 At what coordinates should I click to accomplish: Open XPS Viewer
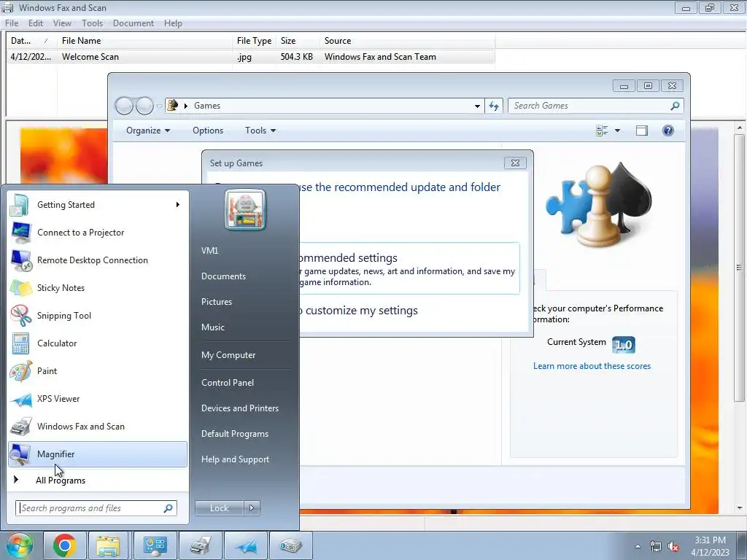98,399
